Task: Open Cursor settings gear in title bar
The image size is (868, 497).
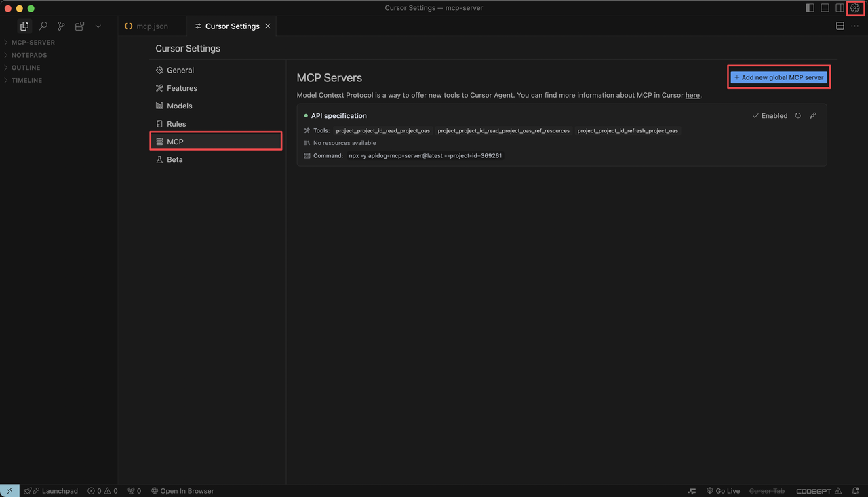Action: (x=854, y=8)
